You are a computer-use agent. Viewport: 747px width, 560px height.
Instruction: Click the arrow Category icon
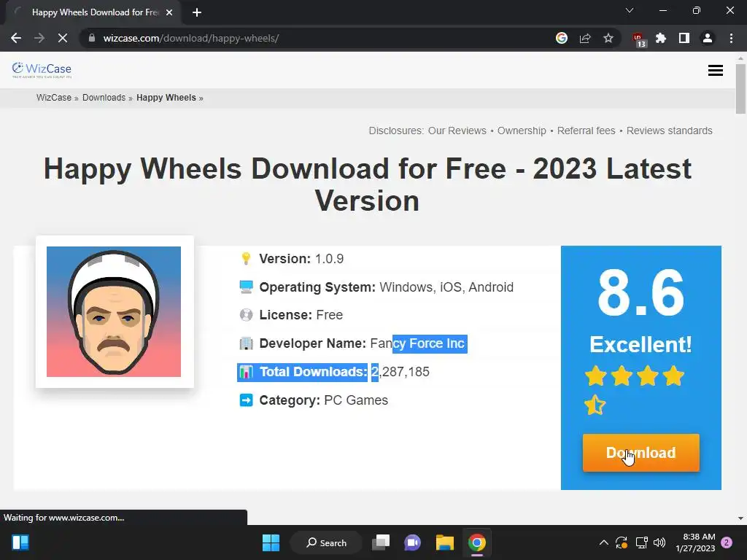coord(246,400)
